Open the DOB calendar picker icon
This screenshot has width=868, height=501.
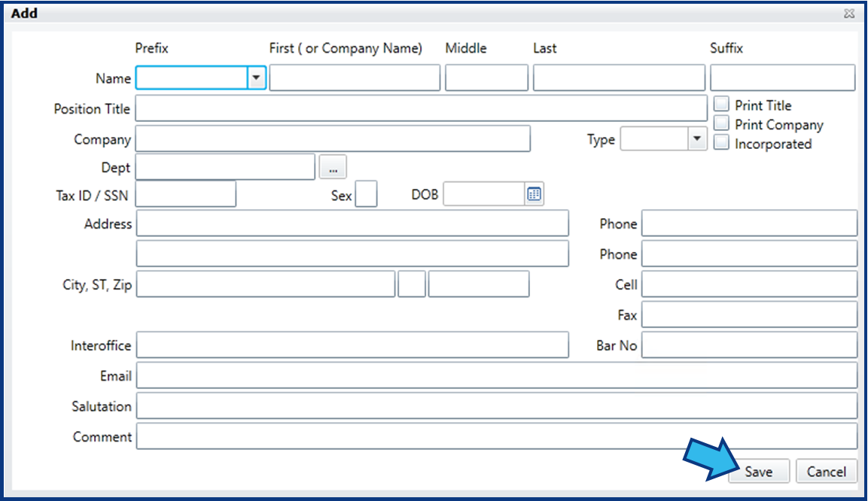535,194
